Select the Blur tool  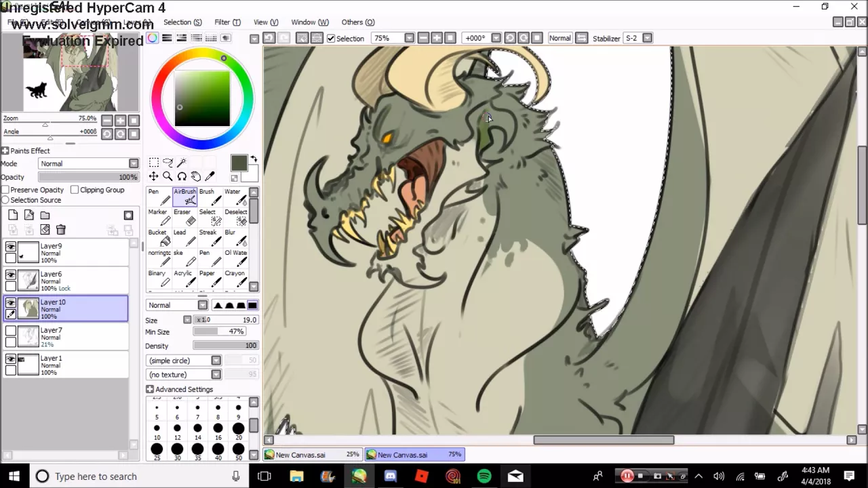[235, 237]
